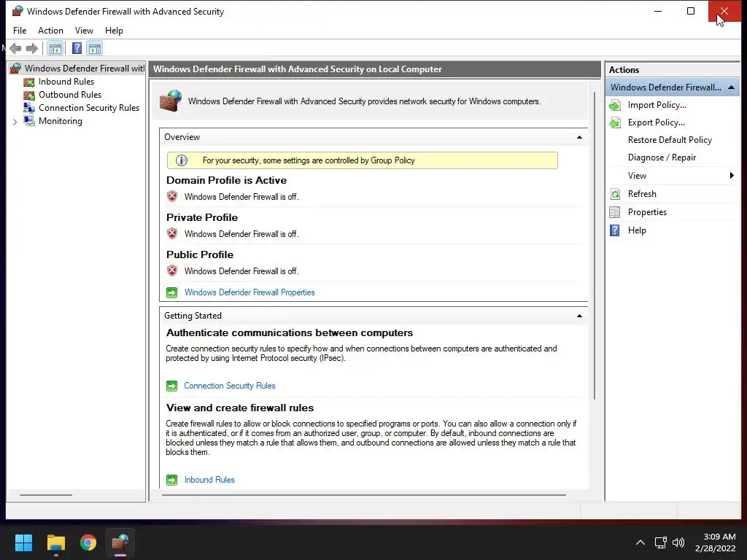This screenshot has width=747, height=560.
Task: Click green arrow beside Windows Defender Firewall Properties
Action: tap(171, 292)
